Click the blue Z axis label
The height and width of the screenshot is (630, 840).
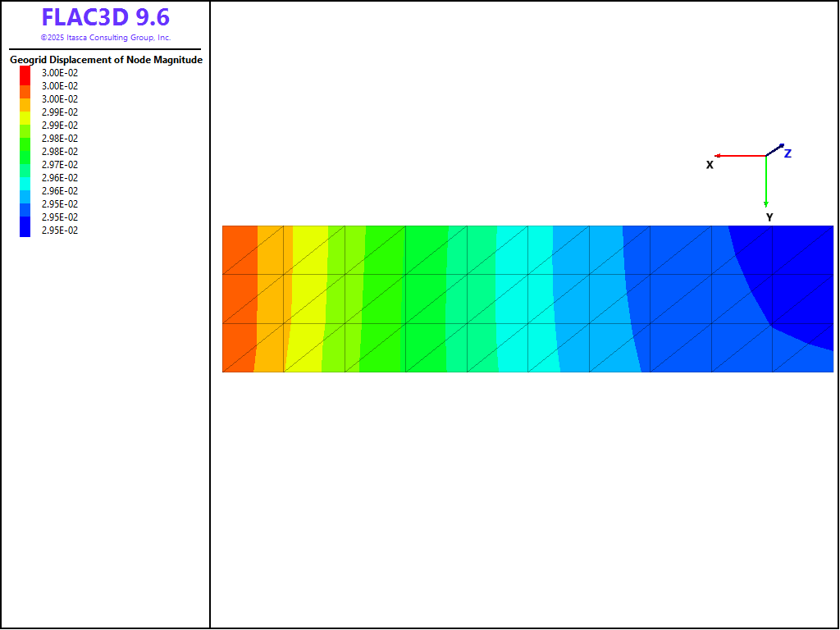click(787, 153)
